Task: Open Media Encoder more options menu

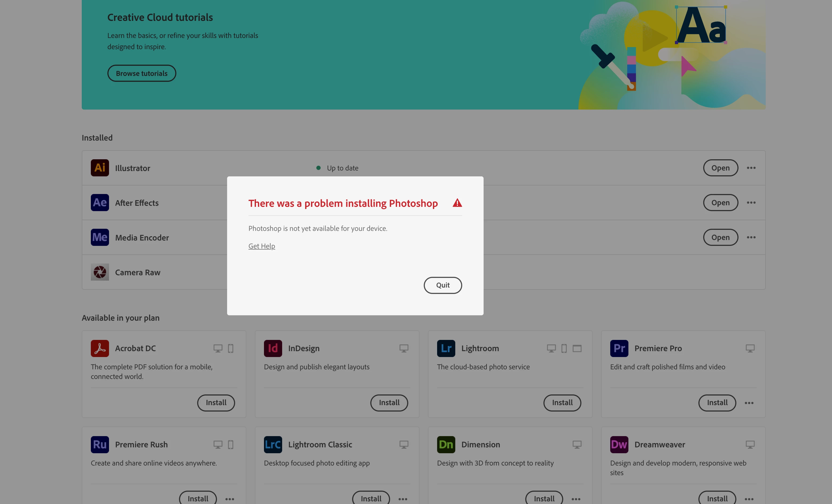Action: click(x=751, y=238)
